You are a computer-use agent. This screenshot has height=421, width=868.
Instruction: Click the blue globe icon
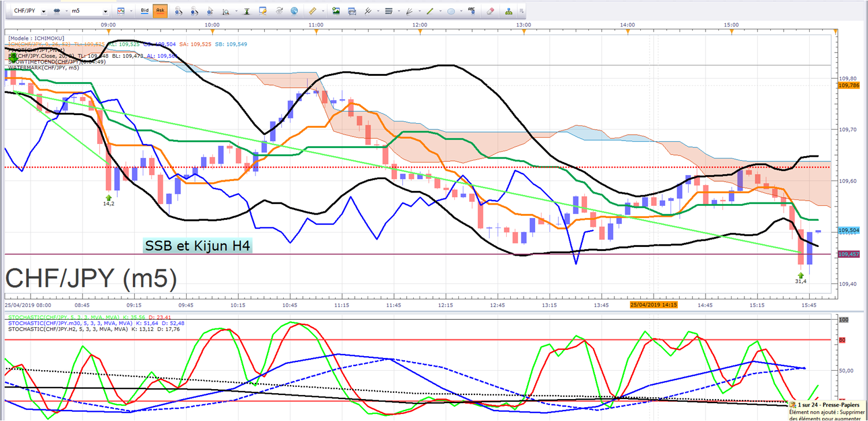coord(295,11)
